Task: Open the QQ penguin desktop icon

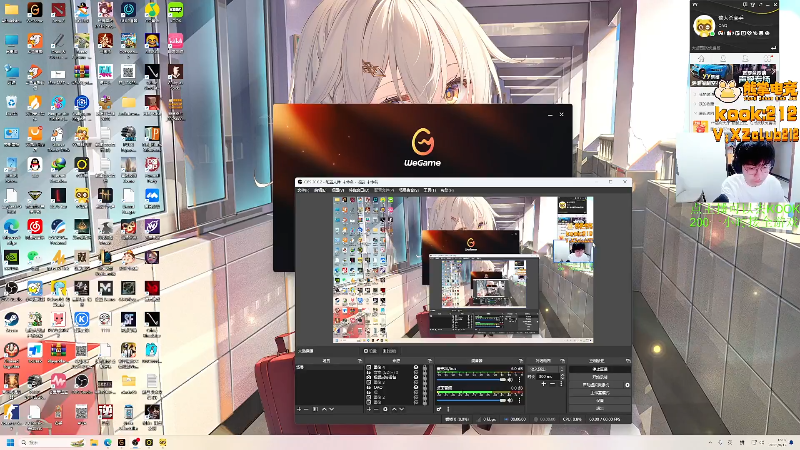Action: [x=35, y=165]
